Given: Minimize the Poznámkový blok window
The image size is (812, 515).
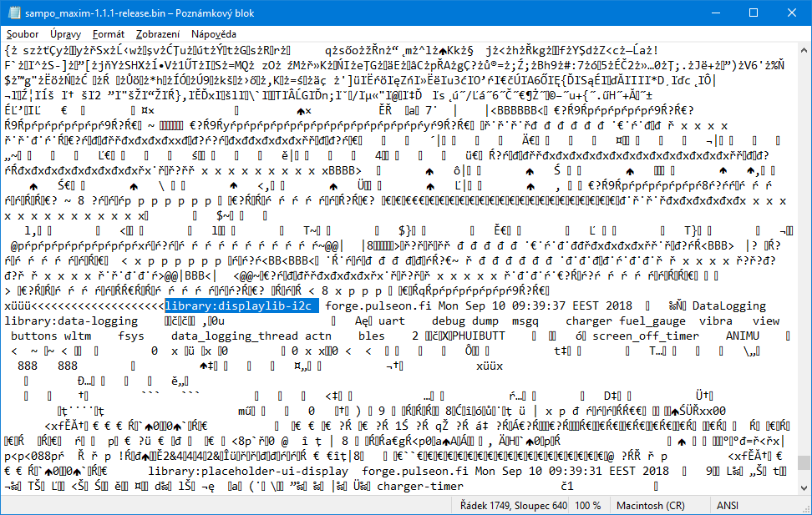Looking at the screenshot, I should [716, 13].
